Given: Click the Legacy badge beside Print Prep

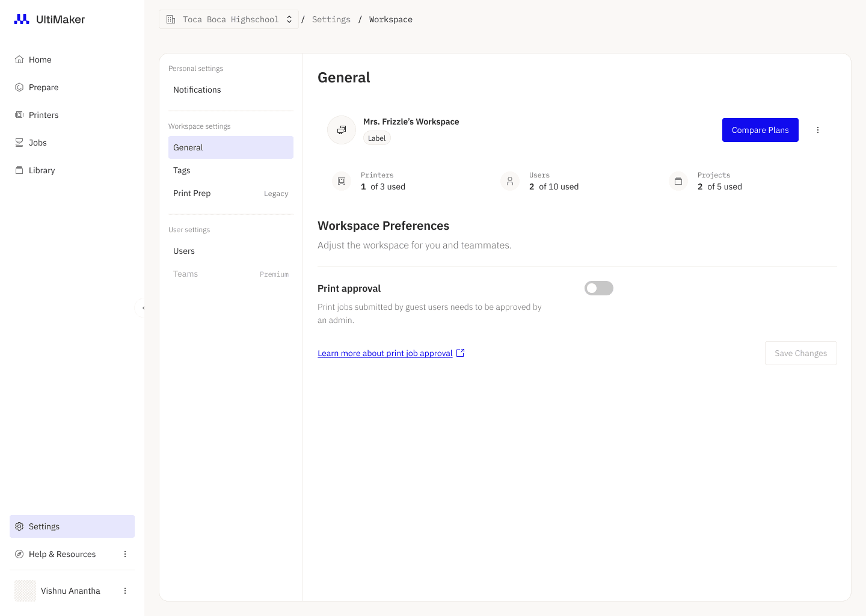Looking at the screenshot, I should coord(276,194).
